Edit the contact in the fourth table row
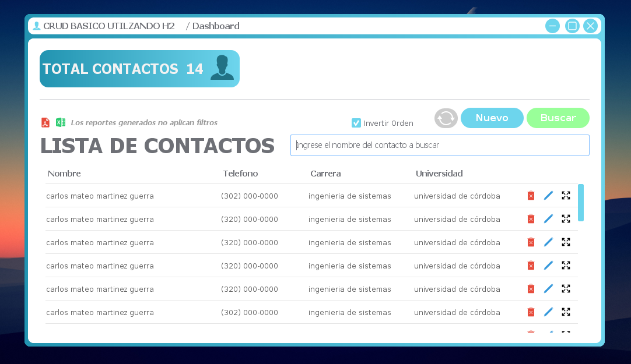Image resolution: width=631 pixels, height=364 pixels. click(548, 266)
